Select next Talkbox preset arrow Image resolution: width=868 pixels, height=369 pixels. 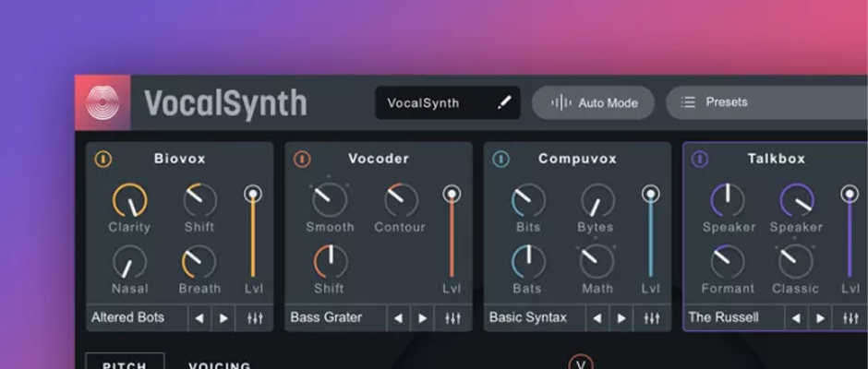820,318
